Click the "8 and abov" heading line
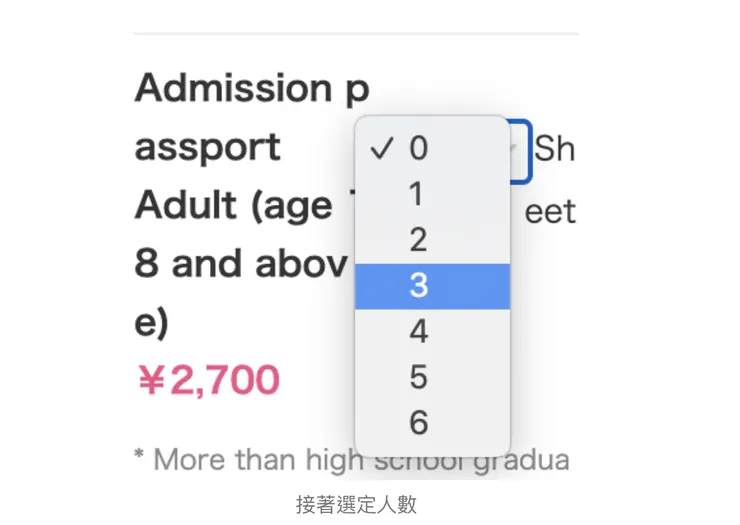Viewport: 740px width, 525px height. coord(240,264)
